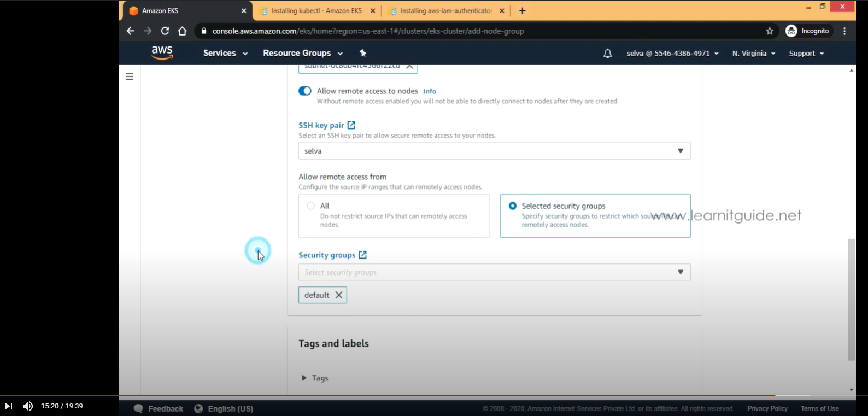Image resolution: width=868 pixels, height=416 pixels.
Task: Click the SSH key pair link
Action: coord(321,125)
